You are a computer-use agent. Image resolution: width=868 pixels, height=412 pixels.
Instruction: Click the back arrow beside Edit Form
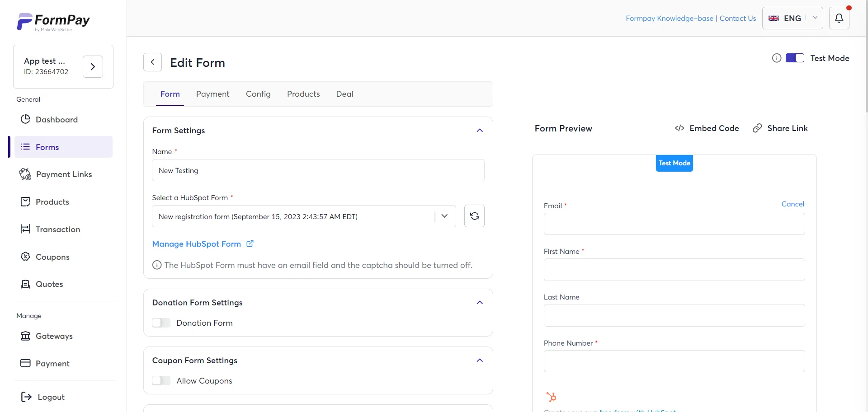point(152,62)
